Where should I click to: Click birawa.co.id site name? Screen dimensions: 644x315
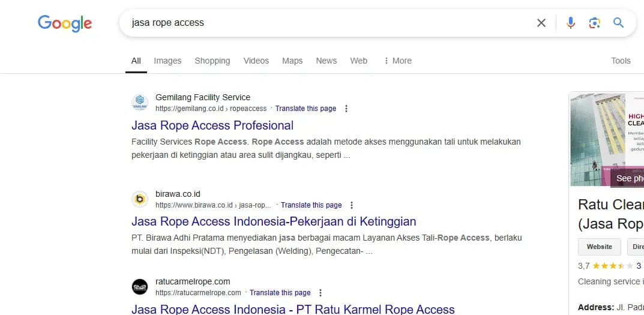click(x=178, y=194)
